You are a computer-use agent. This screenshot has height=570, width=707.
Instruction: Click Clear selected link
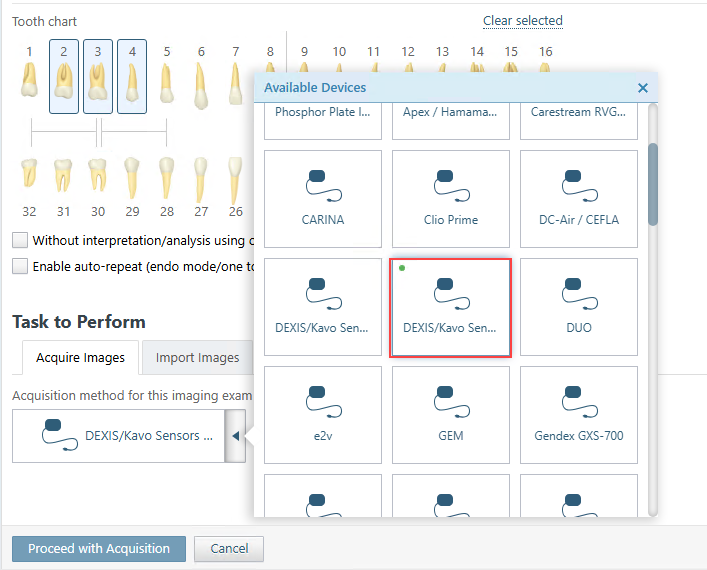point(523,21)
